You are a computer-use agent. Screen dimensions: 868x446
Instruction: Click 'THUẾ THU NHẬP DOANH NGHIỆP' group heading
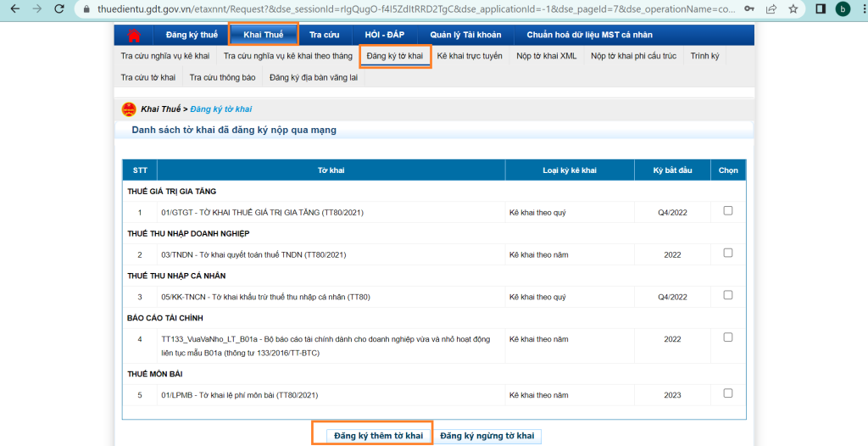(188, 233)
